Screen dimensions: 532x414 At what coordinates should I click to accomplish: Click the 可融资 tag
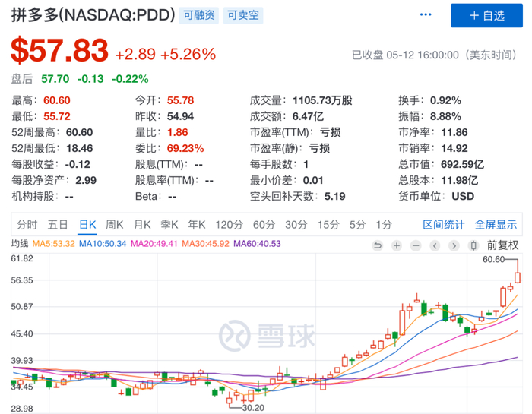199,15
